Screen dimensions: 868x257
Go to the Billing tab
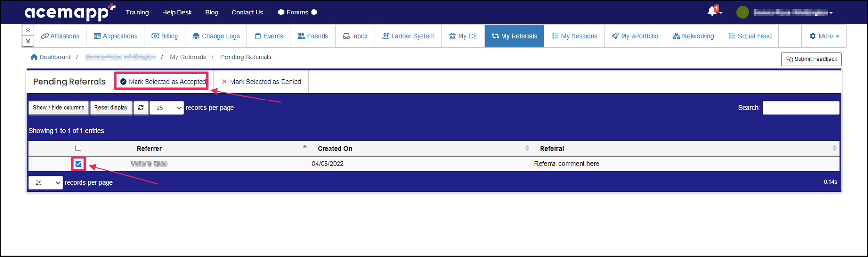[x=165, y=36]
